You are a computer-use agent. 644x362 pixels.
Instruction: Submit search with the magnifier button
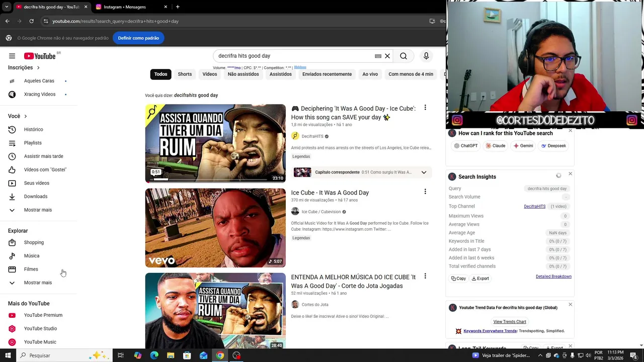(x=404, y=56)
